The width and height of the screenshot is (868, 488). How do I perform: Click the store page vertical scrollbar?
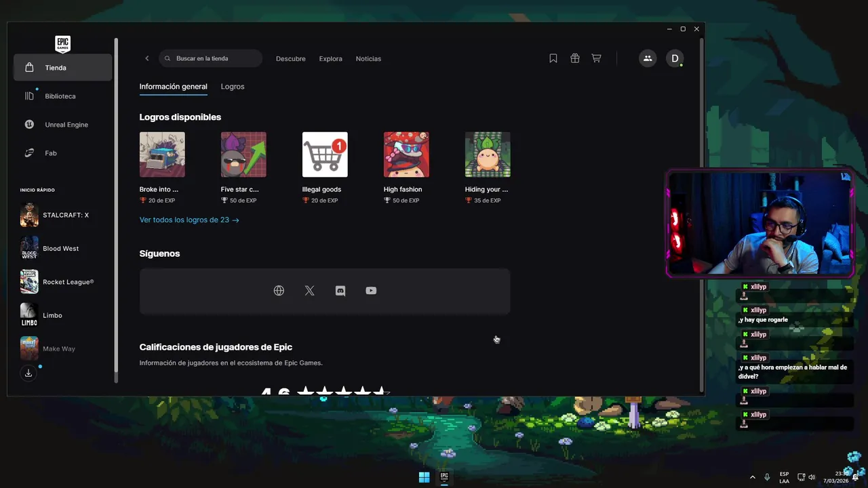pos(702,214)
